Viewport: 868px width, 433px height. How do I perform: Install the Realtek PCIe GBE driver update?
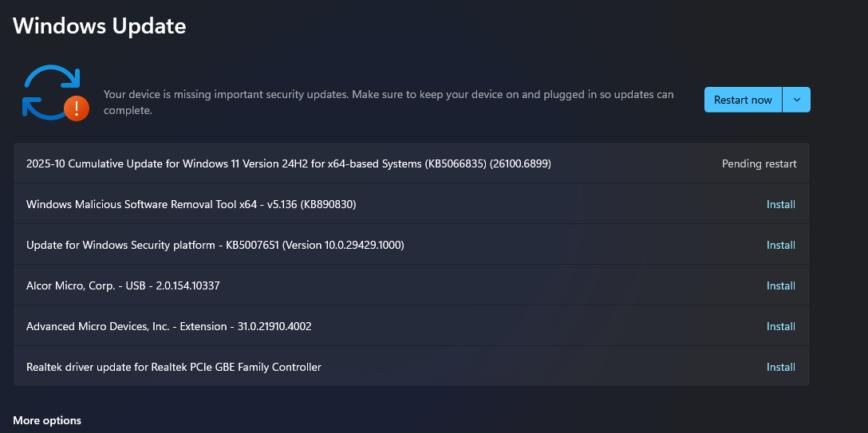pyautogui.click(x=780, y=367)
